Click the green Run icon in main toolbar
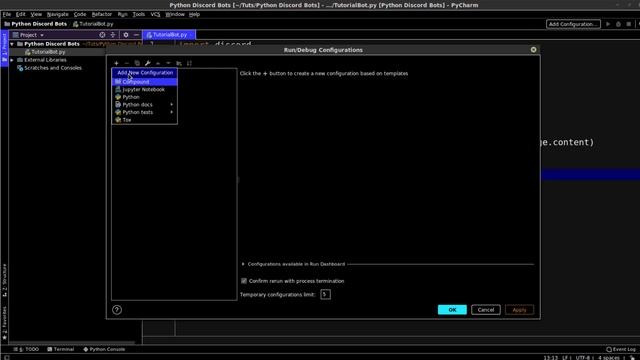This screenshot has height=360, width=640. coord(608,24)
